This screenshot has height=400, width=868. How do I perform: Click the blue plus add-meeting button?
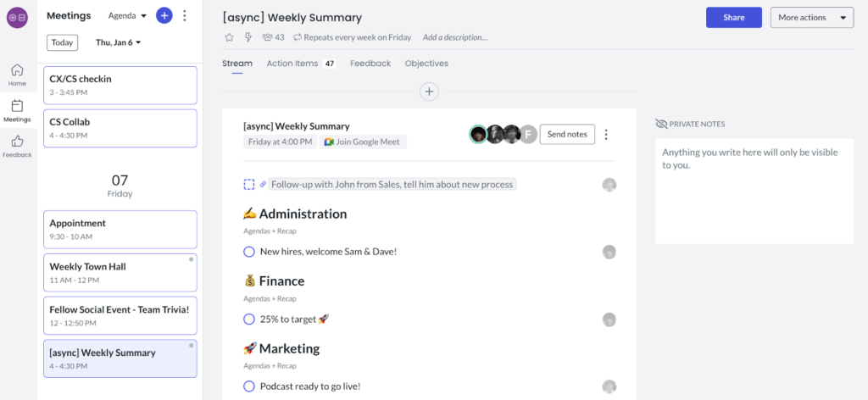tap(164, 15)
